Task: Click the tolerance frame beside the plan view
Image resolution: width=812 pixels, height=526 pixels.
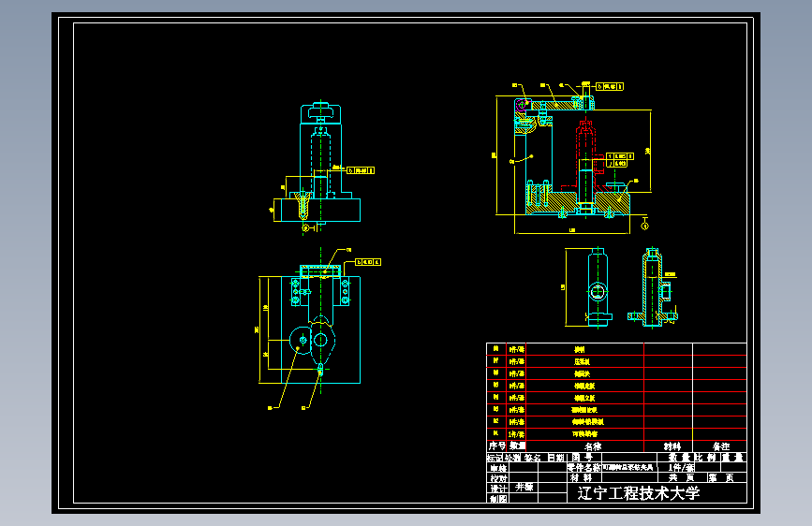Action: point(368,262)
